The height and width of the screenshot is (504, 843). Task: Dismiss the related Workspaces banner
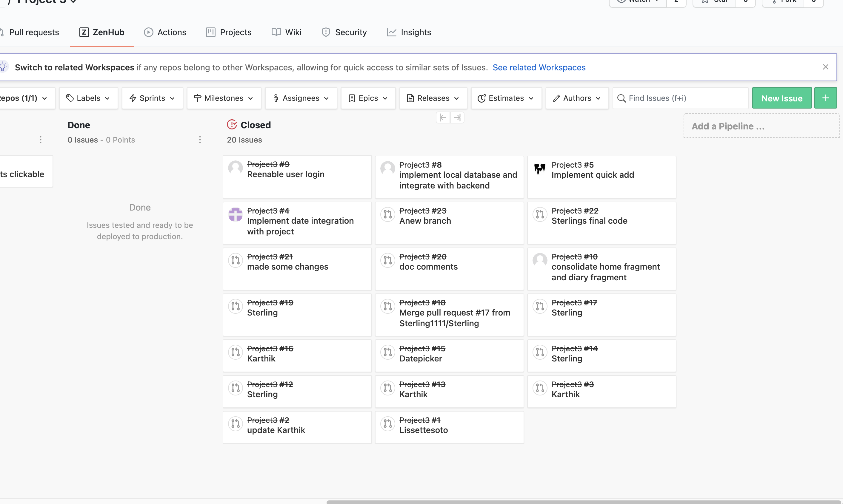coord(825,67)
